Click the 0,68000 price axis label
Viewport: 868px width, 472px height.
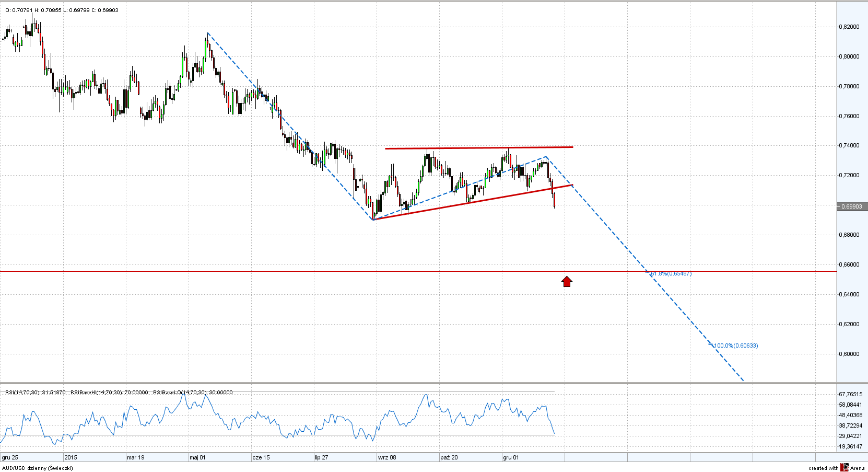pyautogui.click(x=849, y=235)
